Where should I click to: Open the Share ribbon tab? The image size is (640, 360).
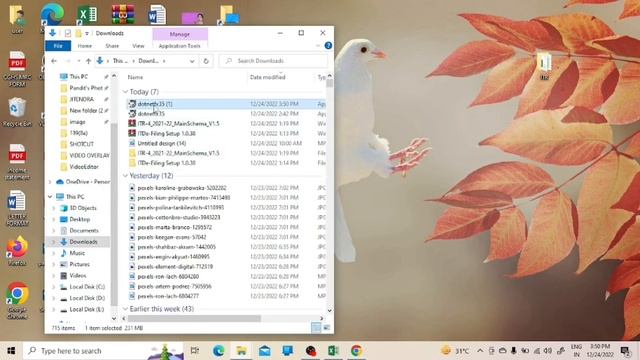click(x=112, y=46)
